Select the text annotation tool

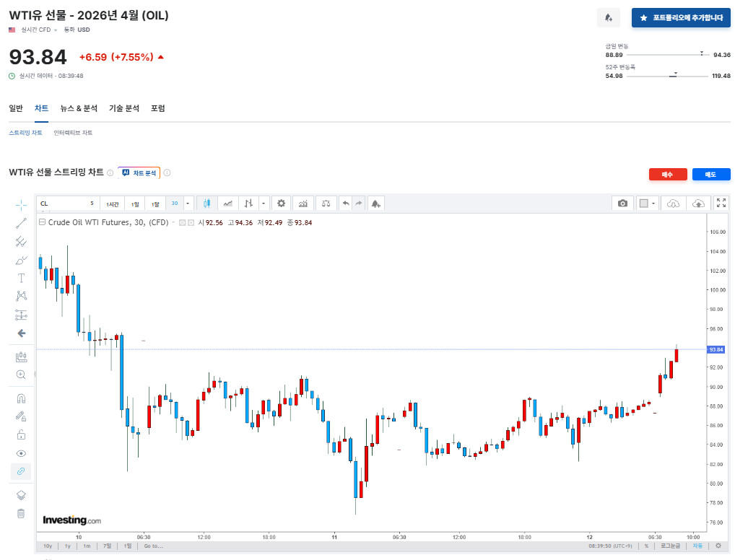click(21, 278)
